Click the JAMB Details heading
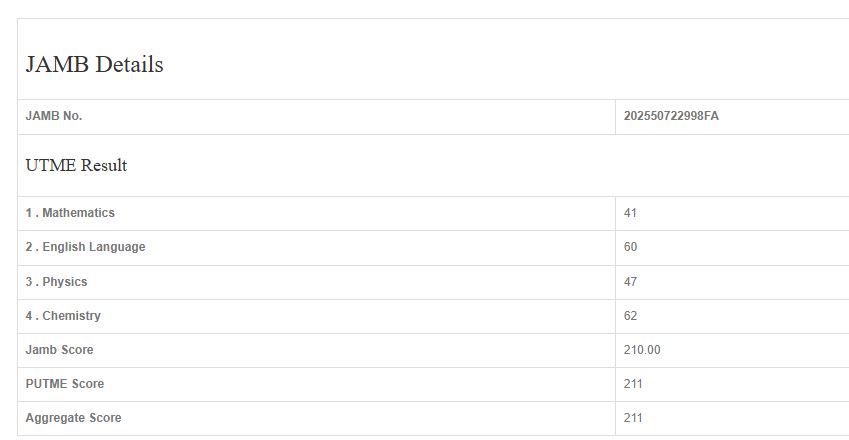849x440 pixels. coord(95,65)
